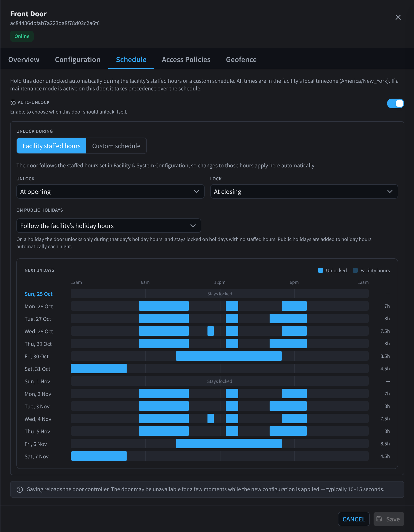Click the Sat, 31 Oct early-morning block
Image resolution: width=414 pixels, height=532 pixels.
coord(98,368)
